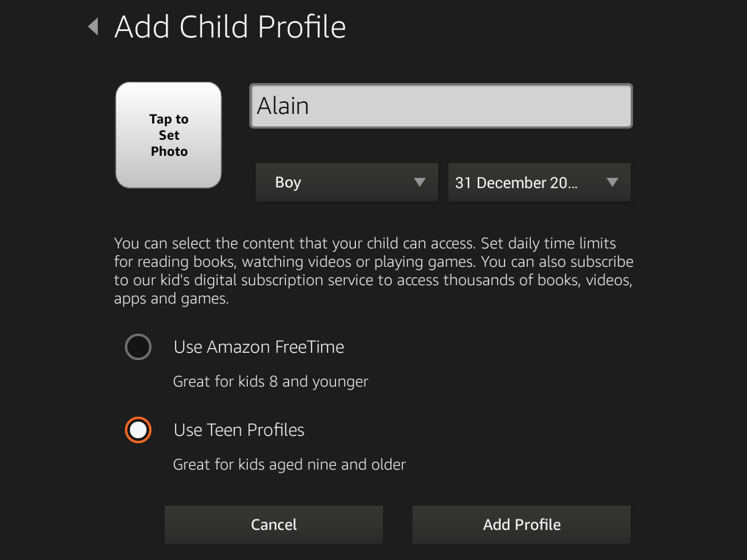Screen dimensions: 747x560
Task: Go back using the arrow icon
Action: [93, 28]
